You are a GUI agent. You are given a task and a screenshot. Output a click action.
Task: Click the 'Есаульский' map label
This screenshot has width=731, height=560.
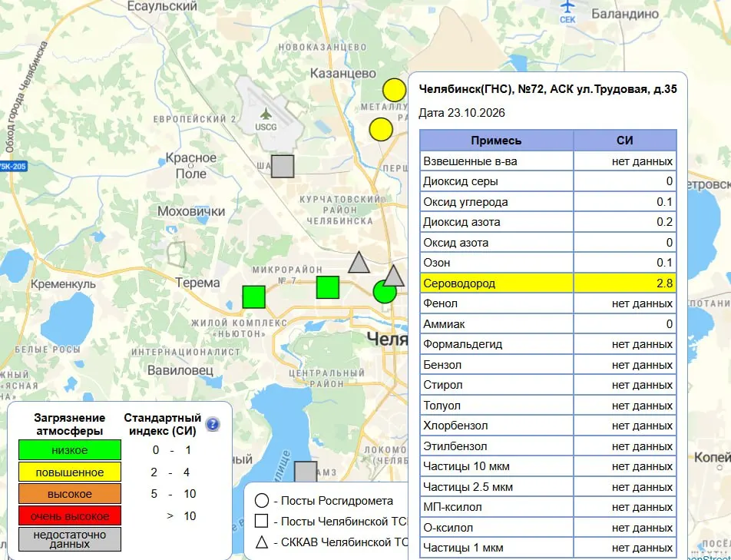(162, 6)
